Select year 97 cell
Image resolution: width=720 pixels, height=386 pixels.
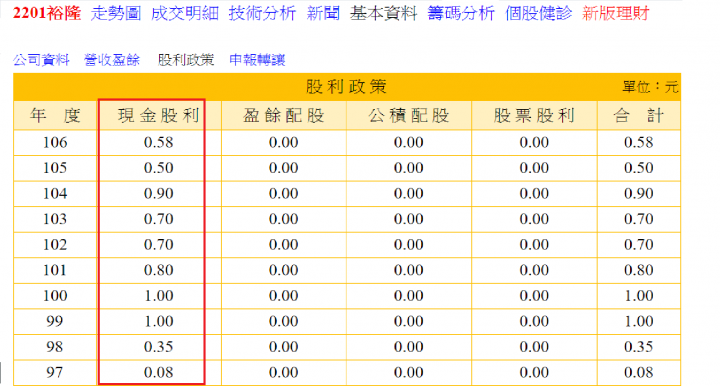click(x=55, y=372)
